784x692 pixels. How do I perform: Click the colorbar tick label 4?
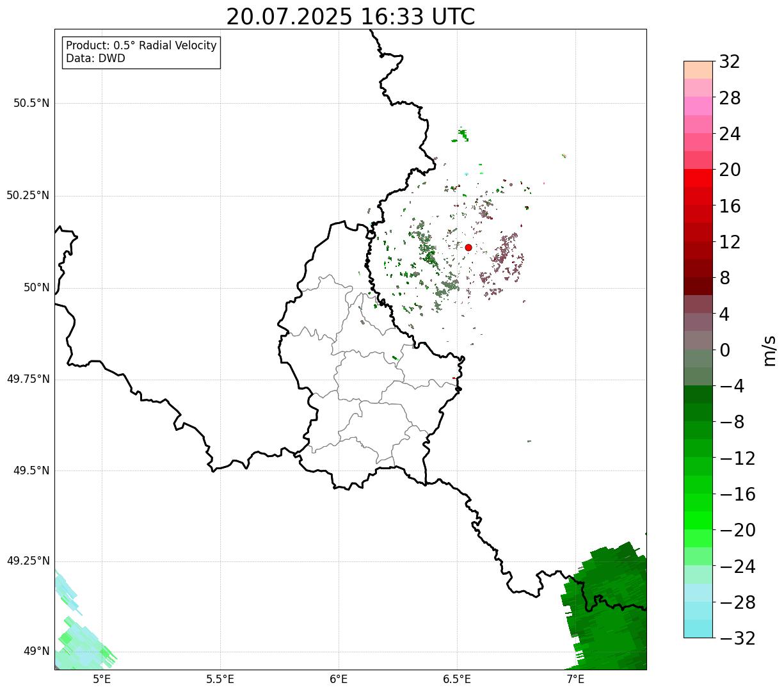point(724,314)
